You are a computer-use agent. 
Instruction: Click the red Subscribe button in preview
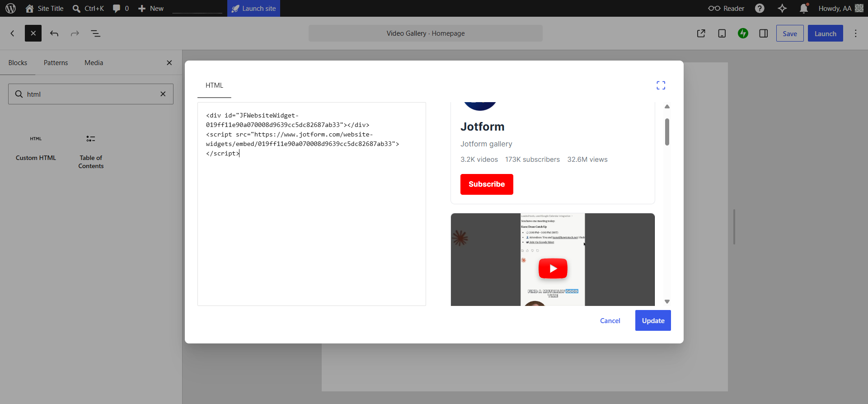[x=487, y=184]
